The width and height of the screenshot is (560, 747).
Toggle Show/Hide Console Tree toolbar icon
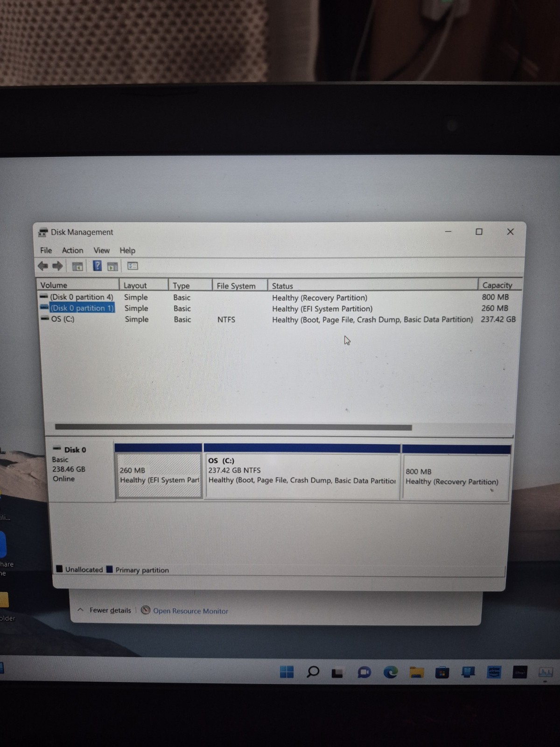77,267
